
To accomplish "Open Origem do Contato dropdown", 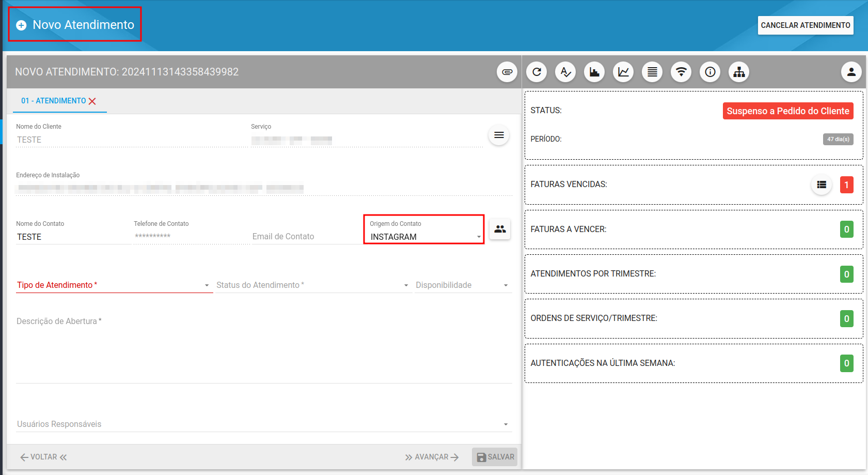I will coord(425,237).
